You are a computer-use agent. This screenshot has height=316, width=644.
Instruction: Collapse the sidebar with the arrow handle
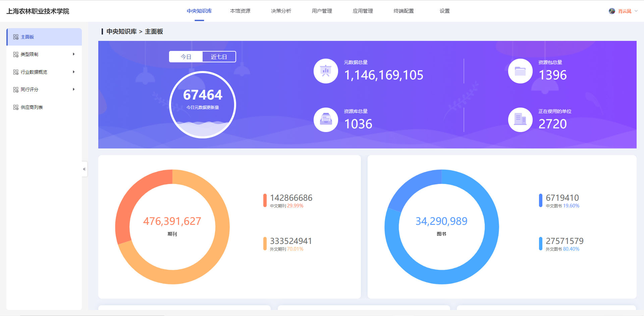(85, 169)
